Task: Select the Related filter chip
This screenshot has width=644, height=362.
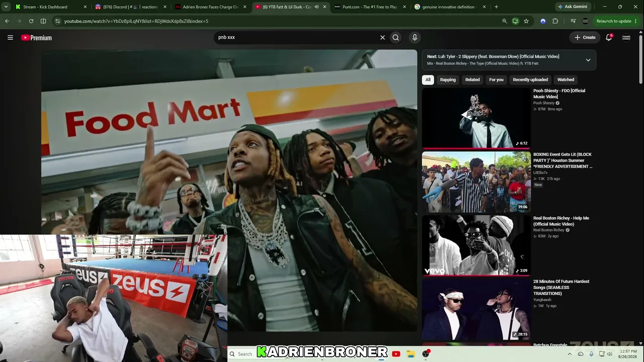Action: 472,79
